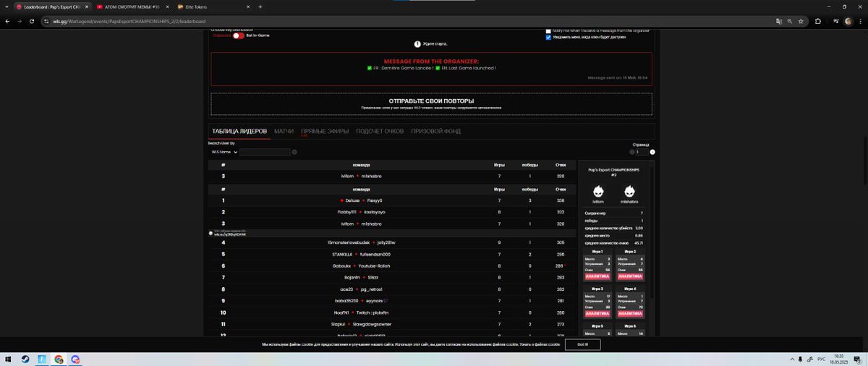Click the user search text field
Viewport: 868px width, 366px height.
point(265,152)
